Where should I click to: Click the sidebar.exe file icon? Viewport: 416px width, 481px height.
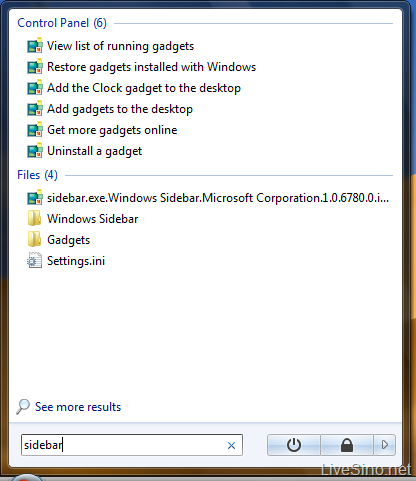(35, 198)
